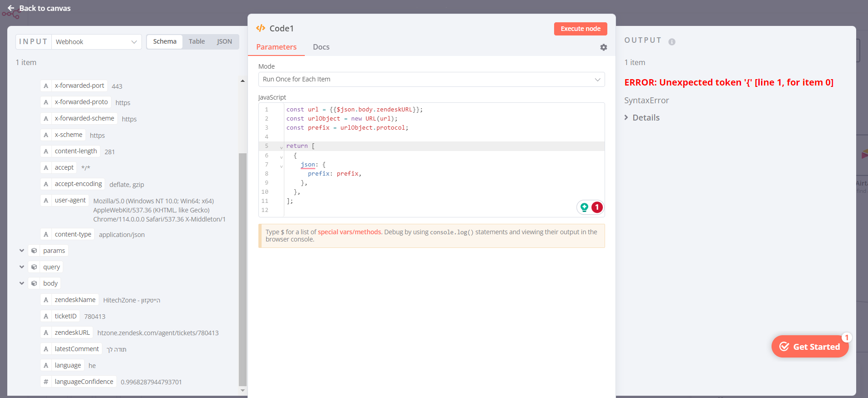Click the number type icon for languageConfidence
Image resolution: width=868 pixels, height=398 pixels.
(x=46, y=382)
